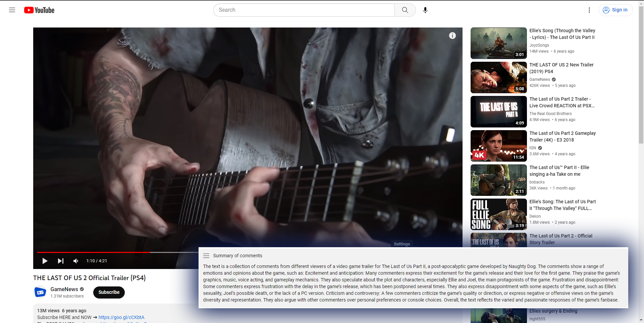Open Ellie singing a-ha Take on me thumbnail
644x323 pixels.
(x=499, y=180)
